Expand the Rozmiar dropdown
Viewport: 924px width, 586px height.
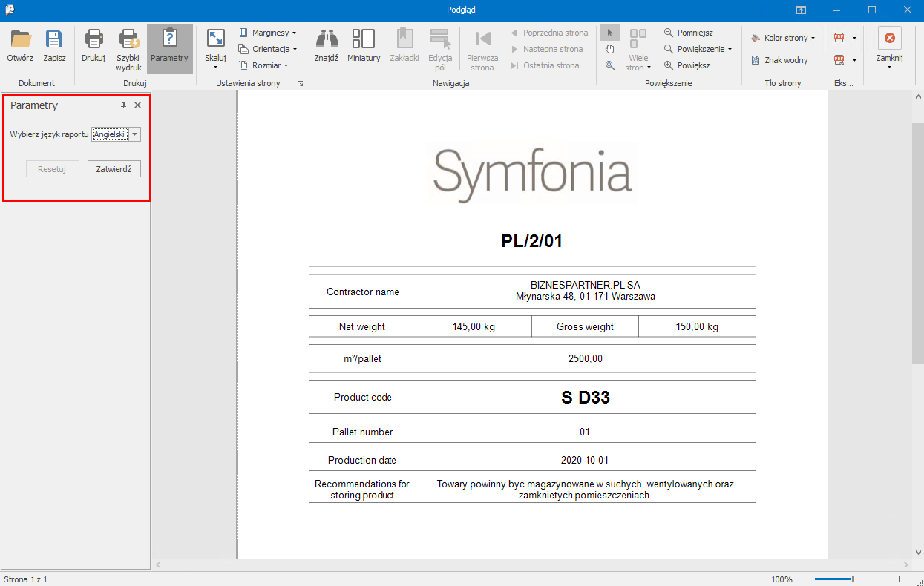coord(263,65)
